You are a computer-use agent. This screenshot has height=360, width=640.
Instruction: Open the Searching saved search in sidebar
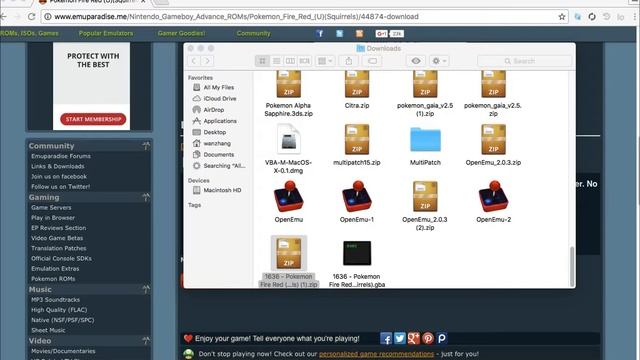point(224,166)
